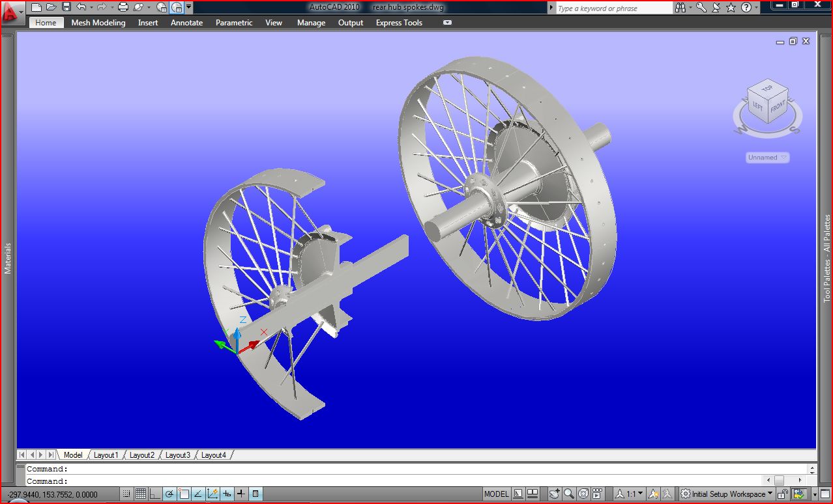Click the ViewCube LEFT face

pyautogui.click(x=758, y=105)
